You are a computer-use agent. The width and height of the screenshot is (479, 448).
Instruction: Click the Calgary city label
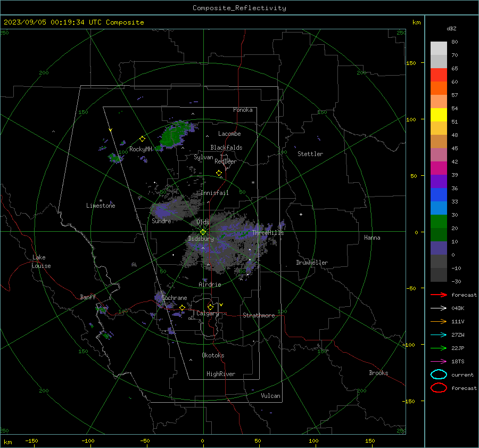click(208, 313)
